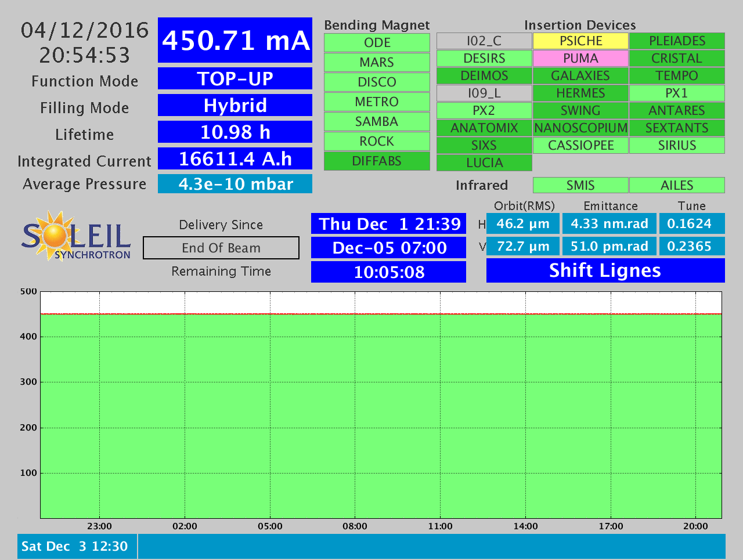Select the HERMES beamline cell
The height and width of the screenshot is (560, 743).
point(580,93)
